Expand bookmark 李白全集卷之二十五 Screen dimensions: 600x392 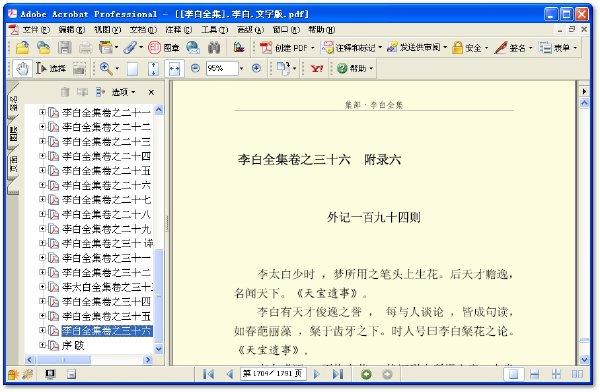(42, 170)
